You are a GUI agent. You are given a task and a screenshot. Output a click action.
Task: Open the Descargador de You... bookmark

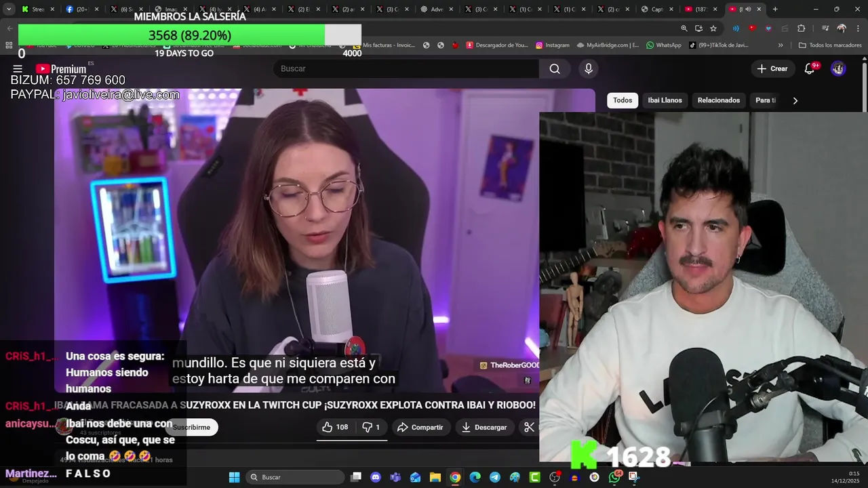pos(497,45)
